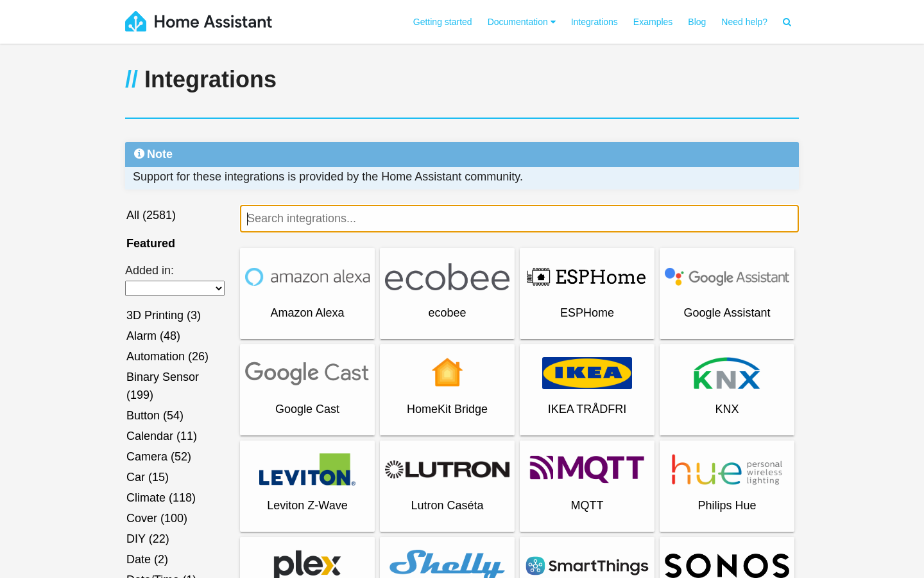The height and width of the screenshot is (578, 924).
Task: Show All (2581) integrations
Action: click(151, 215)
